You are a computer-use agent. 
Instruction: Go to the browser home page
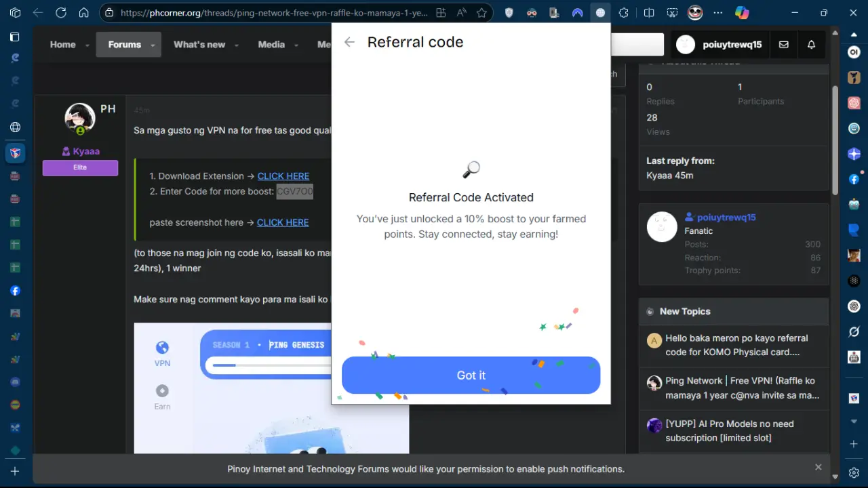[x=83, y=12]
